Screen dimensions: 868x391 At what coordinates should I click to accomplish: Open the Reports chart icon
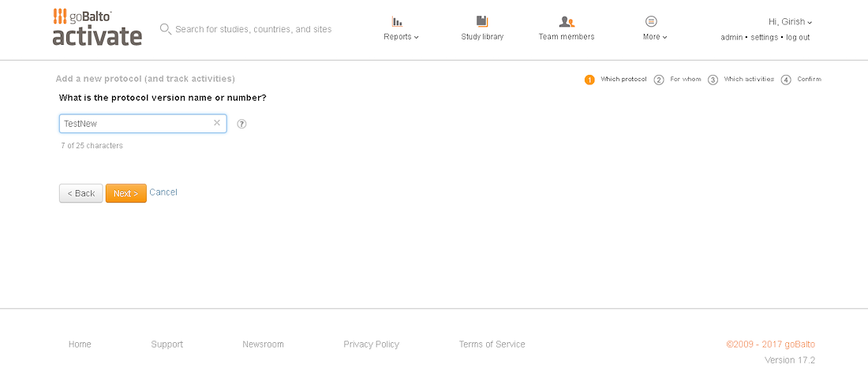coord(397,21)
